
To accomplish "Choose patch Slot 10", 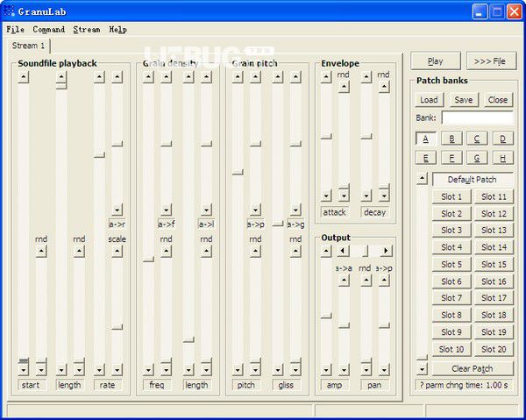I will [x=451, y=349].
